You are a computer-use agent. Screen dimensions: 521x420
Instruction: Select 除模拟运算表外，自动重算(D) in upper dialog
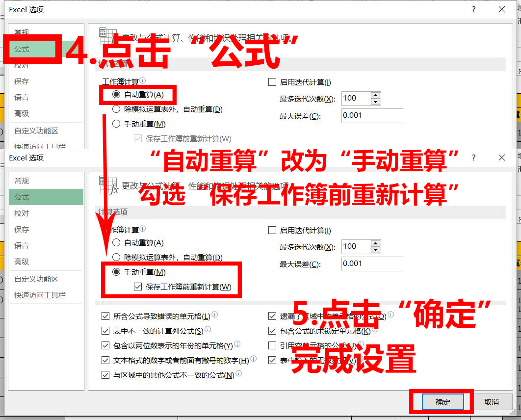click(116, 109)
